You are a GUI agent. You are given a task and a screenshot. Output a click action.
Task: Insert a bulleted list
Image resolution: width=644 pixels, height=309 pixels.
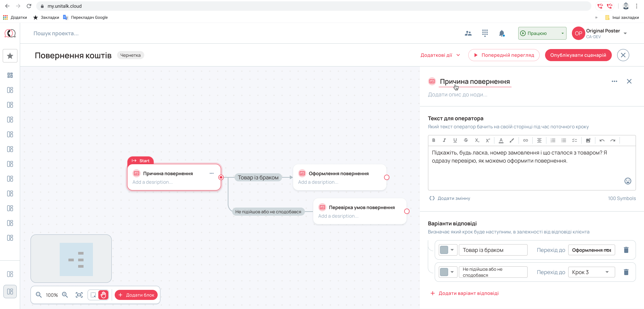point(564,140)
